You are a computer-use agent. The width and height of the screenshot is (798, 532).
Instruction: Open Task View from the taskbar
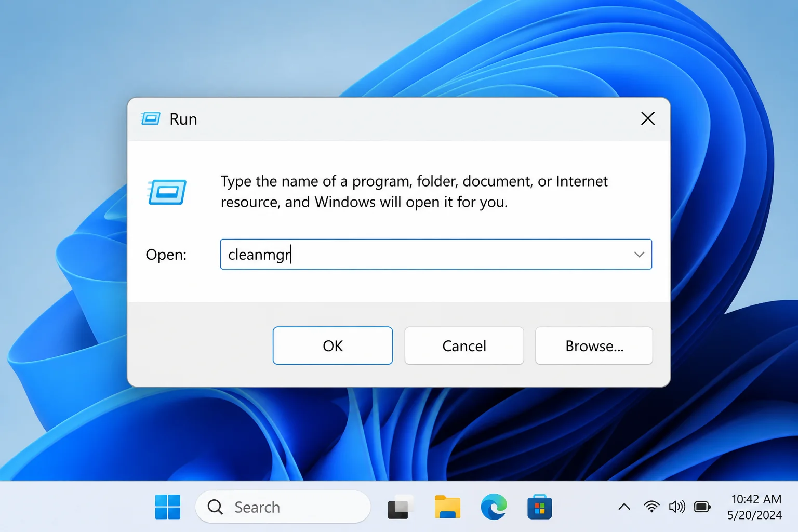click(400, 507)
